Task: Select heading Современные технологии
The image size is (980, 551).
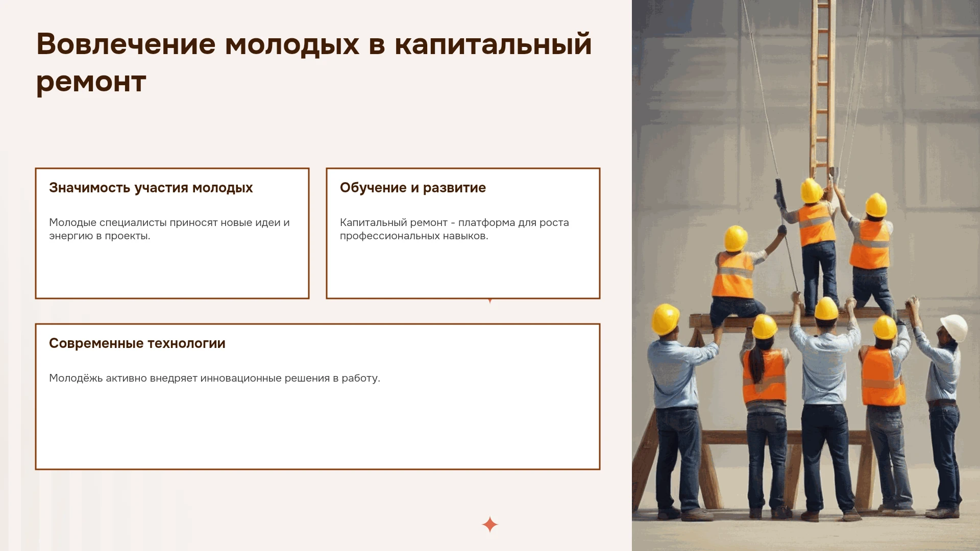Action: click(137, 343)
